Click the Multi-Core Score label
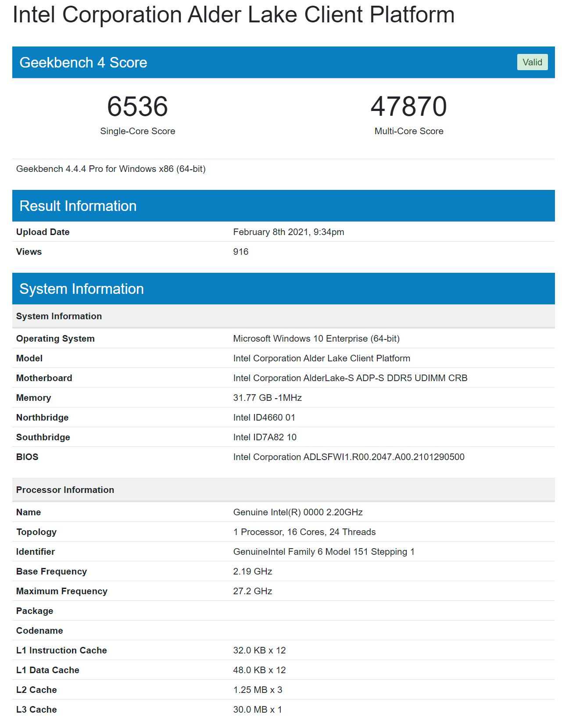 (408, 131)
